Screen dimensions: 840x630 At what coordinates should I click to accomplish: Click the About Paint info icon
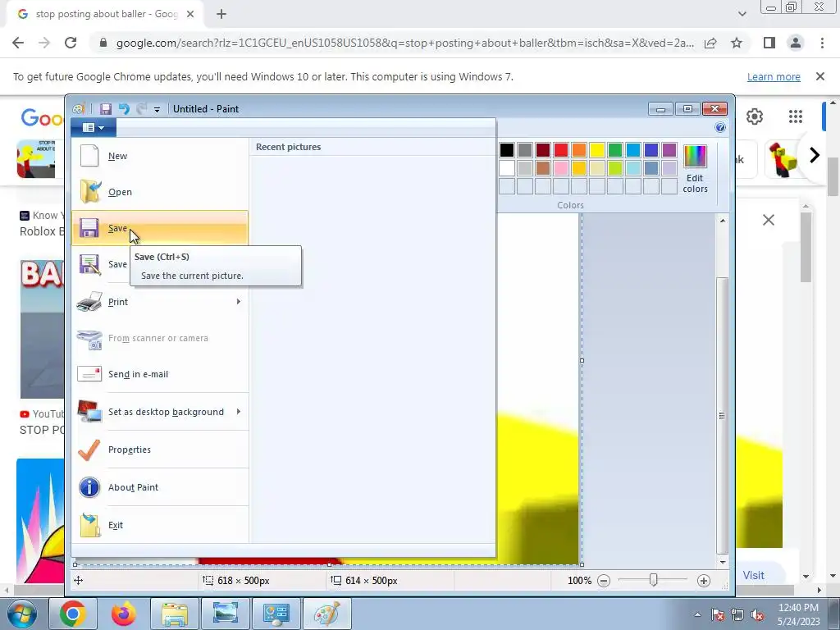coord(89,487)
